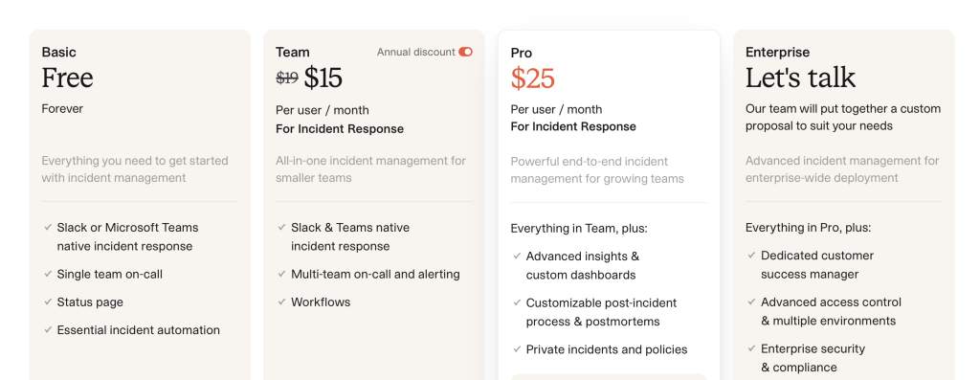
Task: Click the Customizable post-incident process & postmortems text
Action: [601, 312]
